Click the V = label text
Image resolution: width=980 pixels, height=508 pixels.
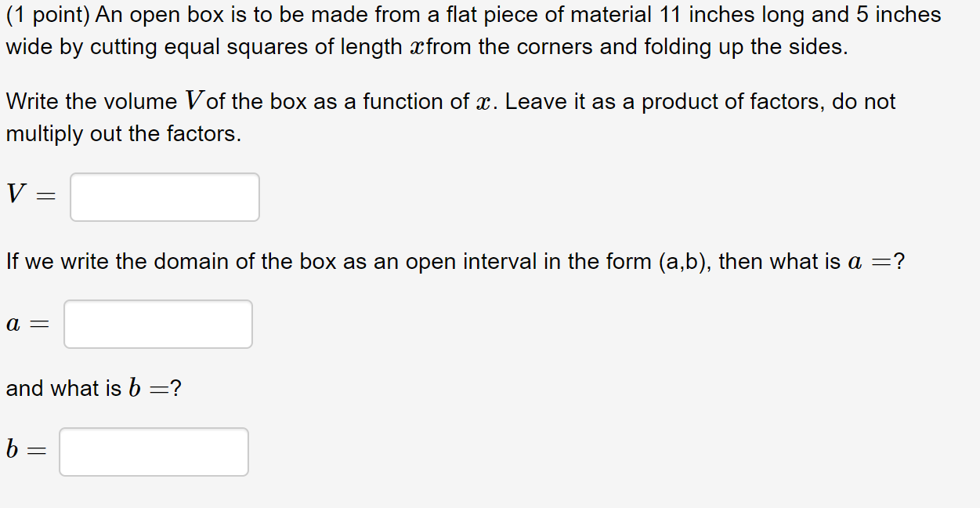point(30,195)
